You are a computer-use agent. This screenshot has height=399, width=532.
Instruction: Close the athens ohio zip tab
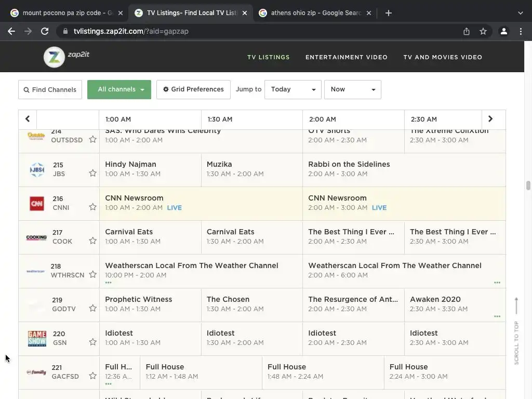369,13
